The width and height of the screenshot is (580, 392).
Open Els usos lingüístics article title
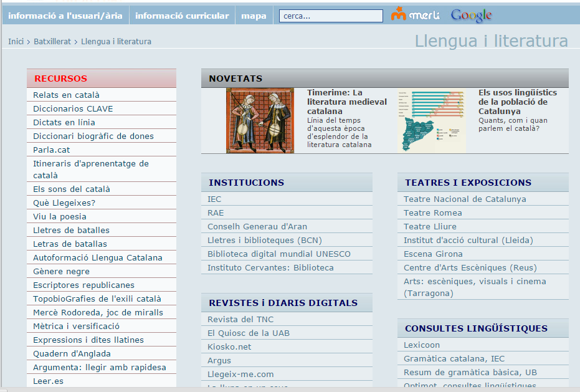(517, 102)
